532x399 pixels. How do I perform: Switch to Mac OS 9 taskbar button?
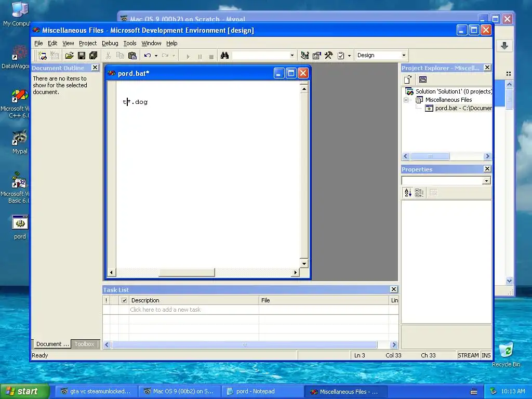179,392
